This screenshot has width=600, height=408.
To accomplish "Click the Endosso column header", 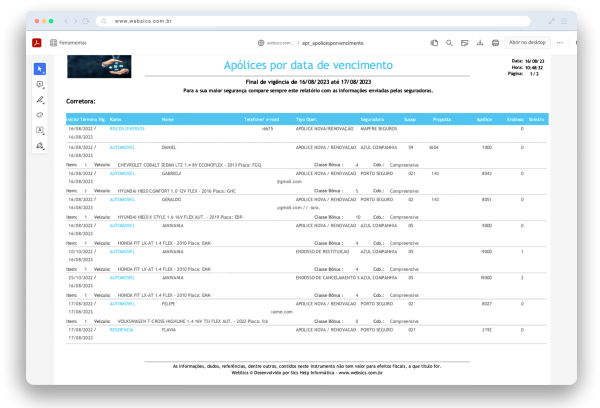I will point(515,119).
